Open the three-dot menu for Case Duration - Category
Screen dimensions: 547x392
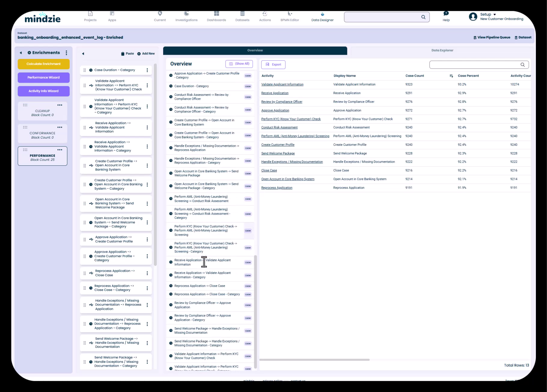click(147, 70)
